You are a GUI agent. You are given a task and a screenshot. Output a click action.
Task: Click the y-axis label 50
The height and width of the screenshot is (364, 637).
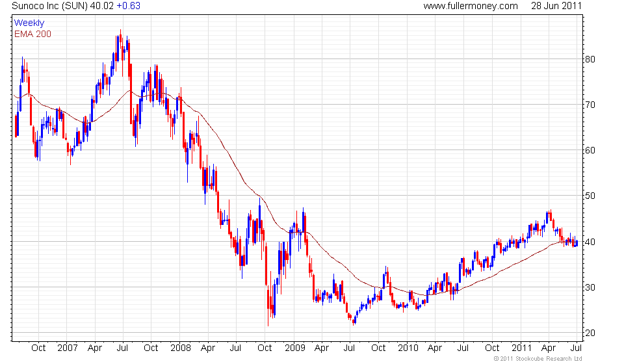(590, 196)
